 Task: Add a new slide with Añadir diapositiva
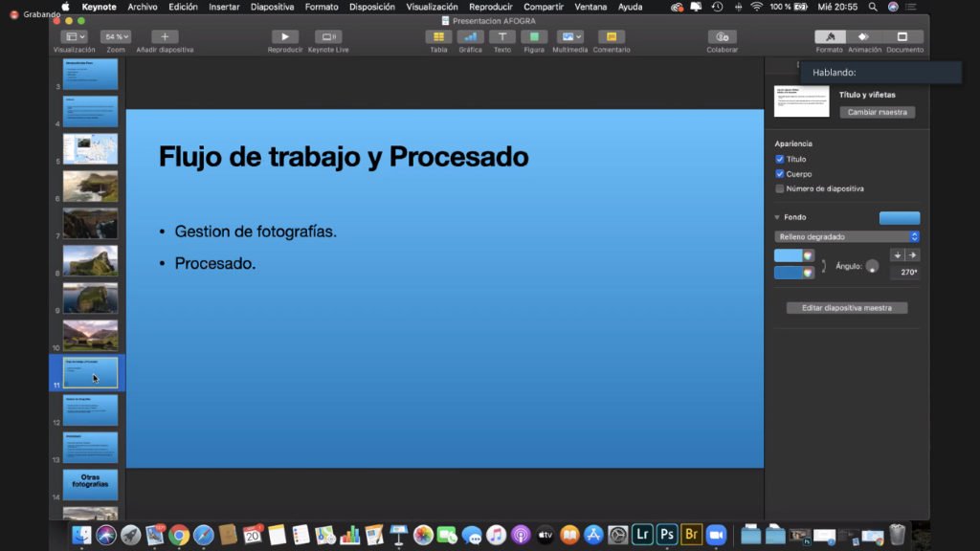(165, 36)
